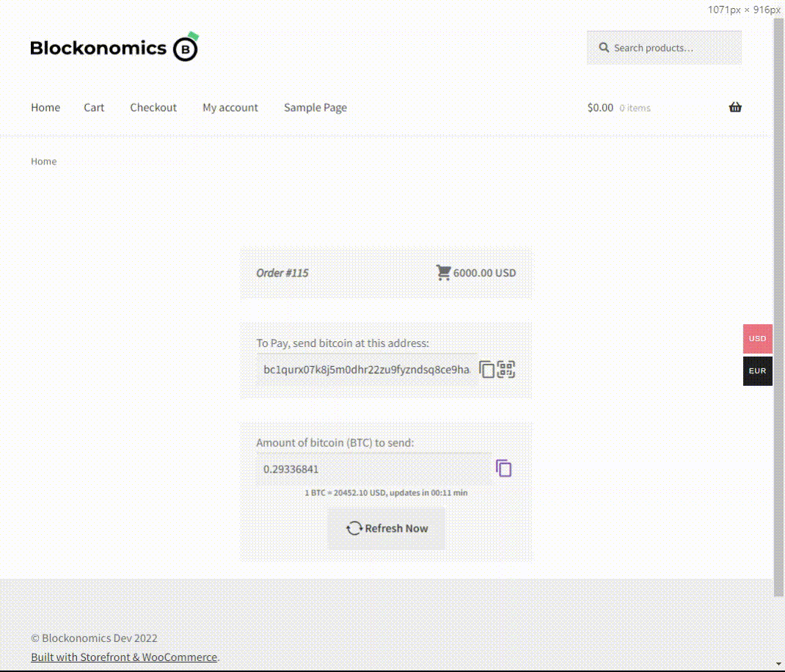
Task: Click the 0 items cart text
Action: point(635,108)
